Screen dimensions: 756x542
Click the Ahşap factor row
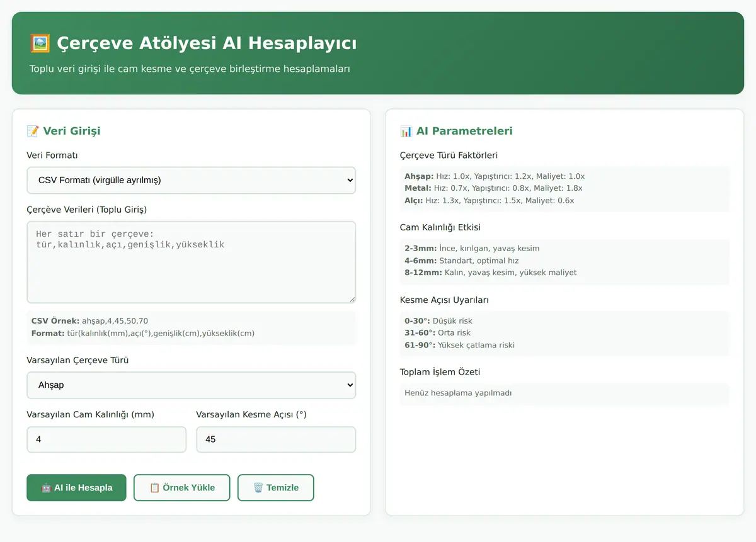[495, 176]
